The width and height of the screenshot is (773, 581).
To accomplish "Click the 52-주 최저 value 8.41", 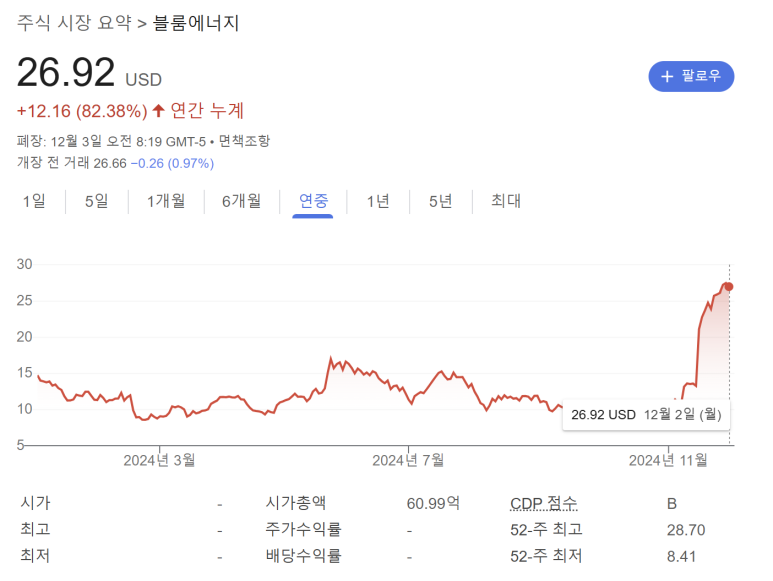I will click(681, 556).
